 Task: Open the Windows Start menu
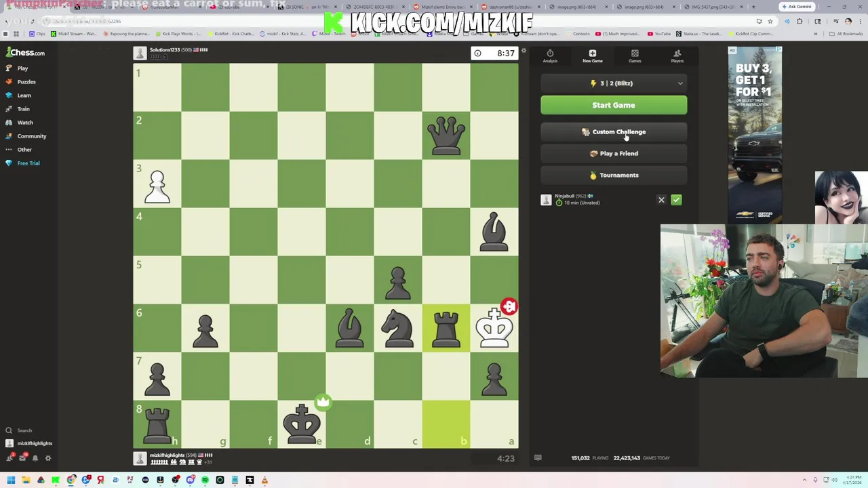(11, 480)
